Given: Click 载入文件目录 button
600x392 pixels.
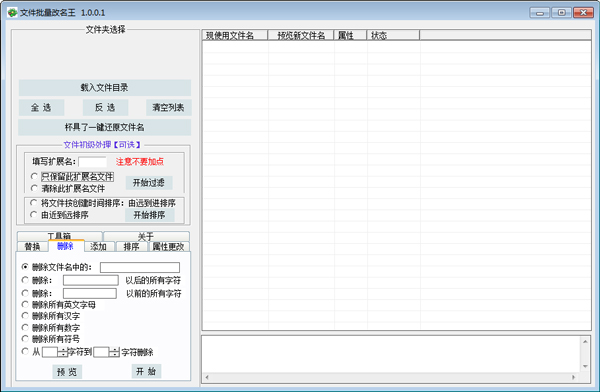Looking at the screenshot, I should [104, 88].
